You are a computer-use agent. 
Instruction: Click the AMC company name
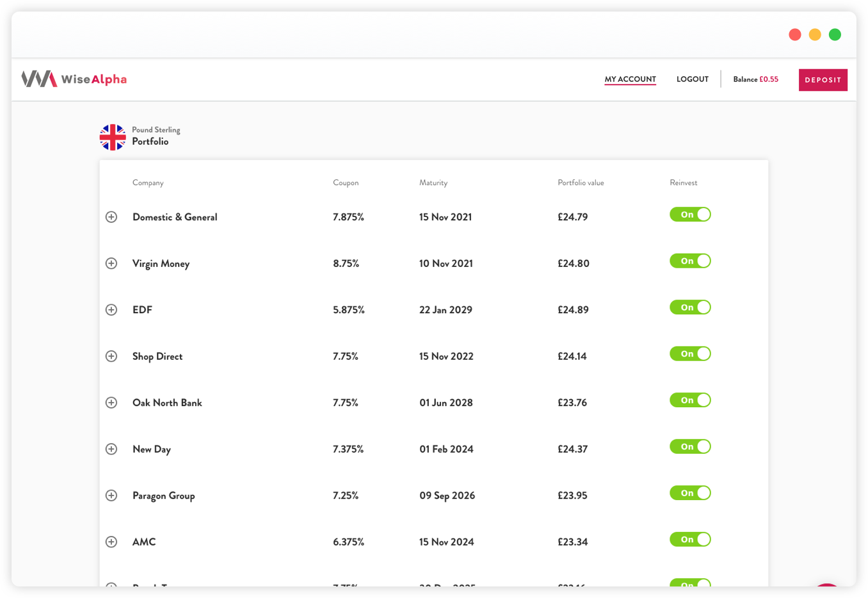144,542
